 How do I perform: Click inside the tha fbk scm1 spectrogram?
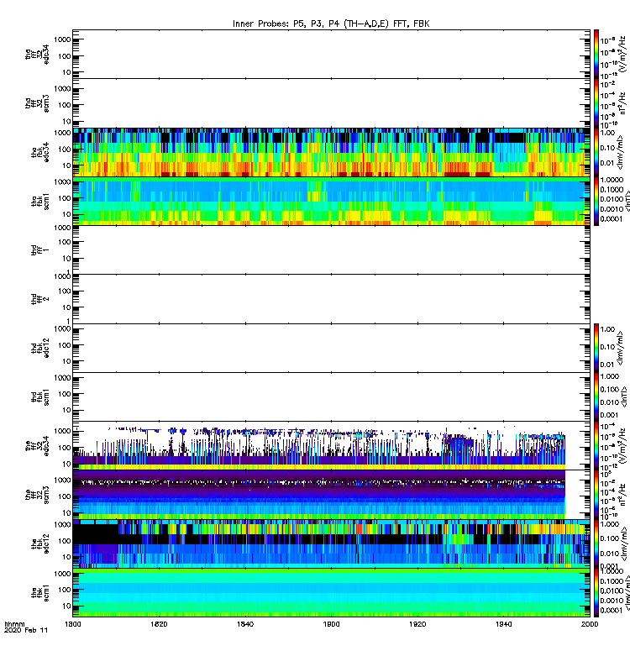(x=331, y=201)
